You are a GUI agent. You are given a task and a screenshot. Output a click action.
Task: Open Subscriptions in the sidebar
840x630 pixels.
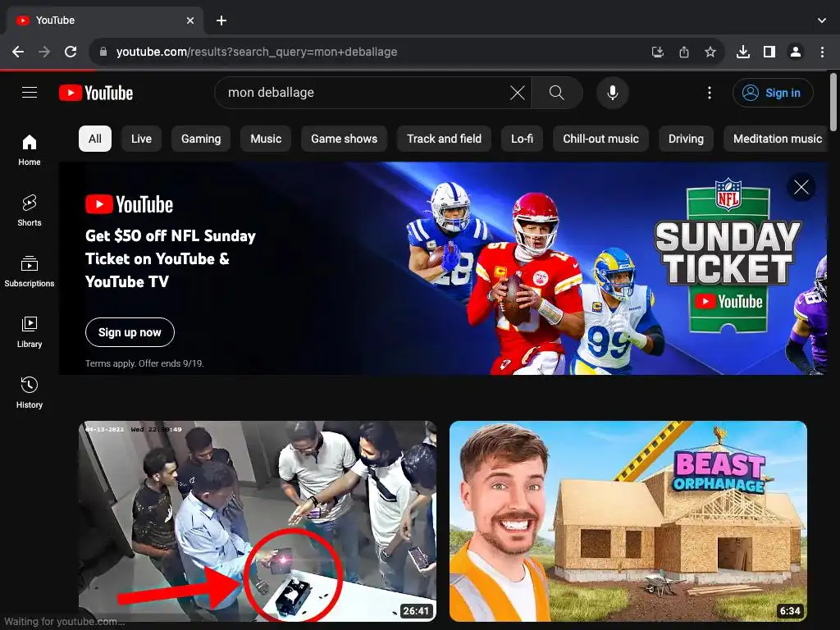pos(30,272)
